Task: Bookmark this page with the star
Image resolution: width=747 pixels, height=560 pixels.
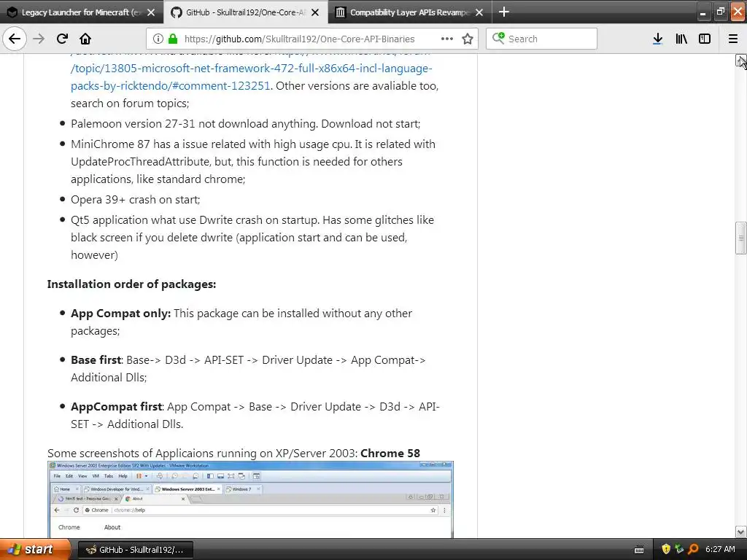Action: point(468,39)
